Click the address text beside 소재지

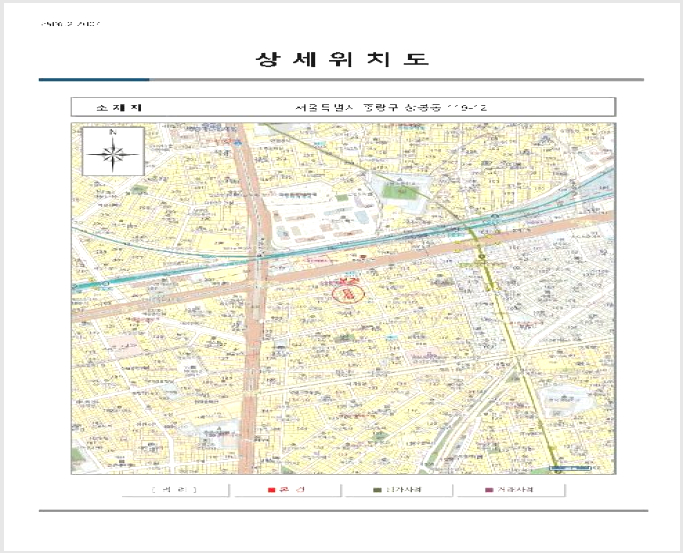(391, 107)
